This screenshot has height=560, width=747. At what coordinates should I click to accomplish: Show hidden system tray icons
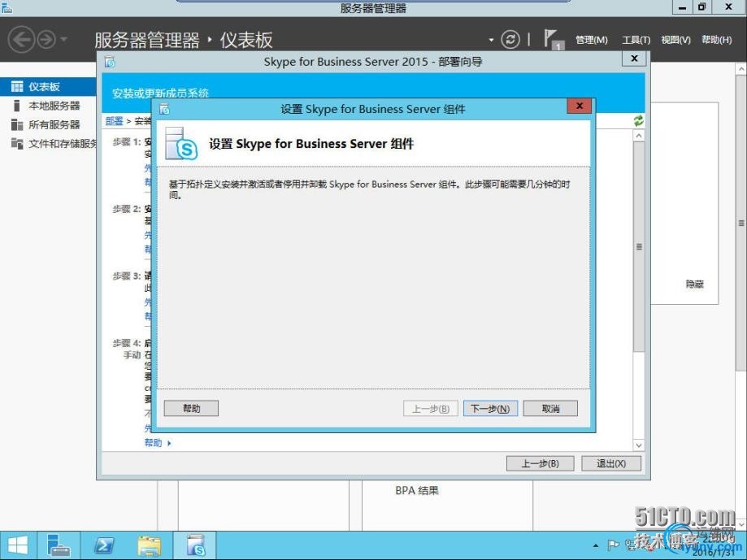(596, 545)
